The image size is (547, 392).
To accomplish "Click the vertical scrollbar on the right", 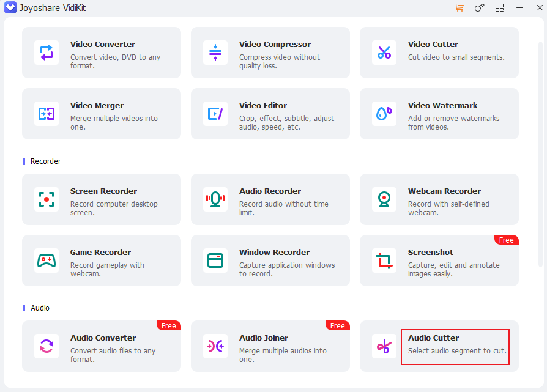I will 540,155.
